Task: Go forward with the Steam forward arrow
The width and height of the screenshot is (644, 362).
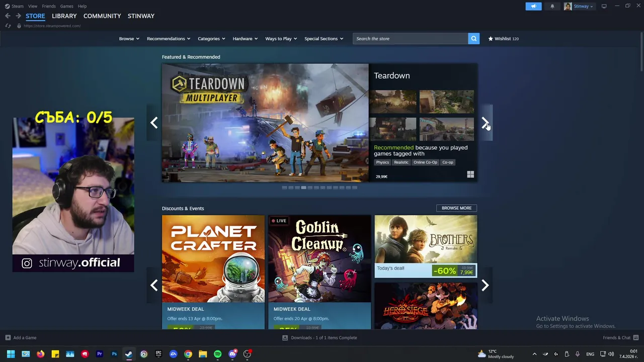Action: (18, 16)
